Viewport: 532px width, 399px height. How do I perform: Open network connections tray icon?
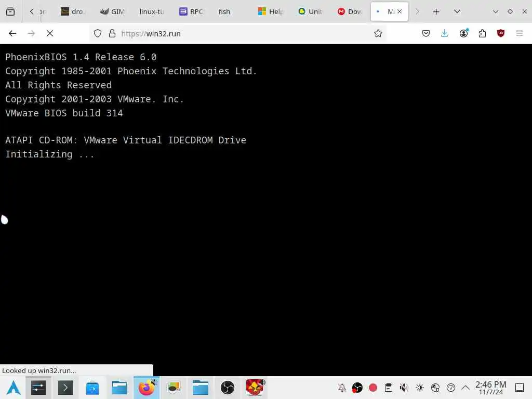(435, 388)
